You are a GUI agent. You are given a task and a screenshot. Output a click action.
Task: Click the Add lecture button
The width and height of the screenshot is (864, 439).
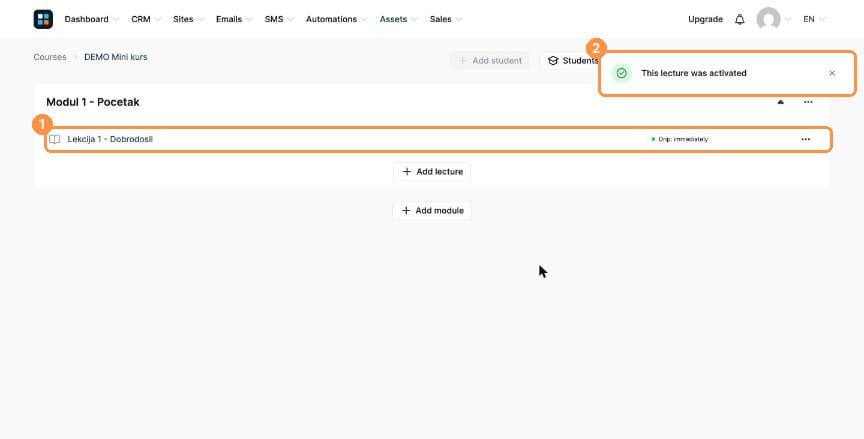click(432, 172)
